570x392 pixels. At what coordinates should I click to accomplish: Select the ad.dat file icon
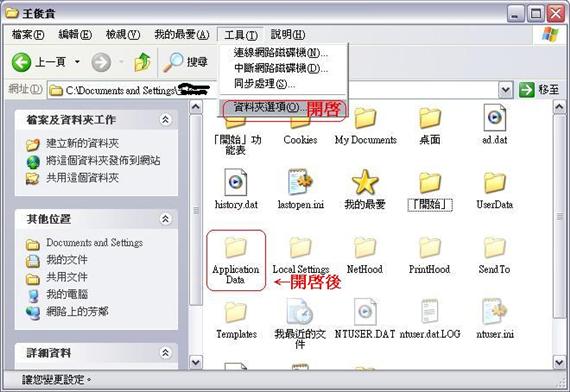(x=494, y=118)
